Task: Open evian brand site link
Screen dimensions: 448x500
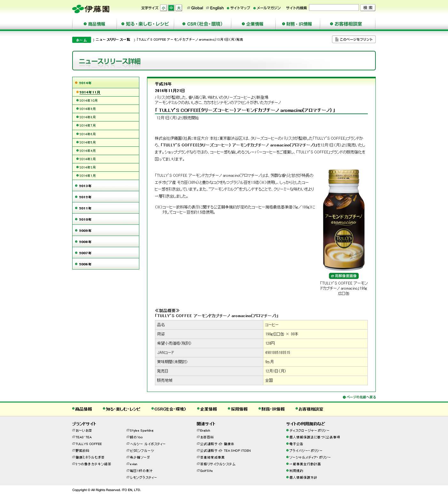Action: pyautogui.click(x=132, y=464)
